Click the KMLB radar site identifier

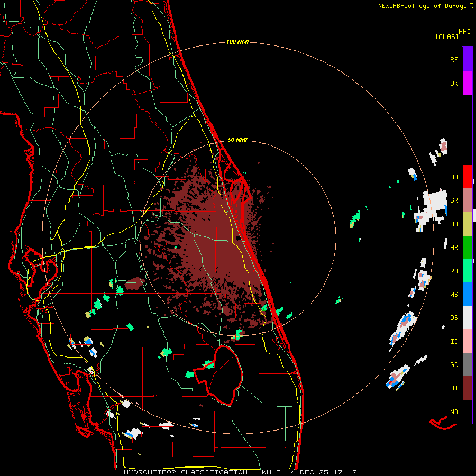[x=271, y=472]
